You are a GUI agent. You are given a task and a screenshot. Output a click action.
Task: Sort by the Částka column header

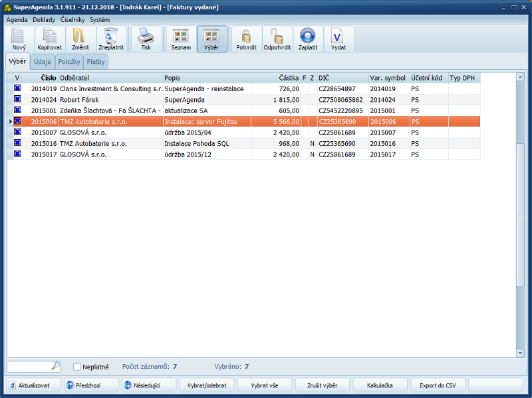(x=276, y=78)
